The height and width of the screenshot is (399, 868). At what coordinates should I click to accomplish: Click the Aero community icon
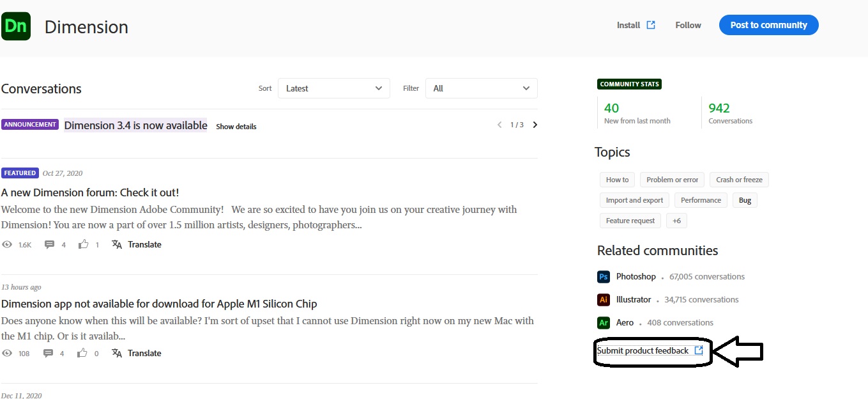coord(603,323)
